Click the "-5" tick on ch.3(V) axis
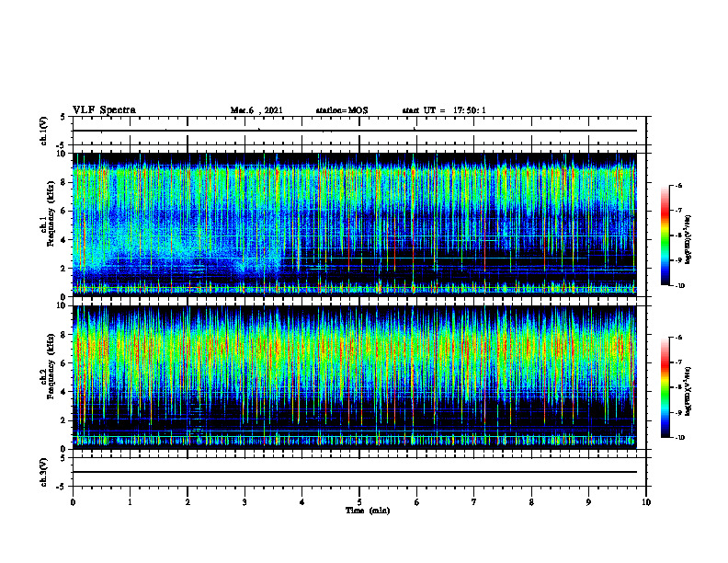Screen dimensions: 728x563 [x=63, y=487]
